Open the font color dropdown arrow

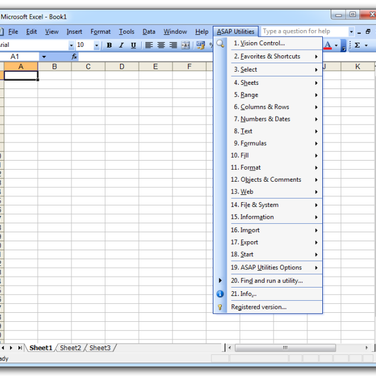pyautogui.click(x=336, y=45)
